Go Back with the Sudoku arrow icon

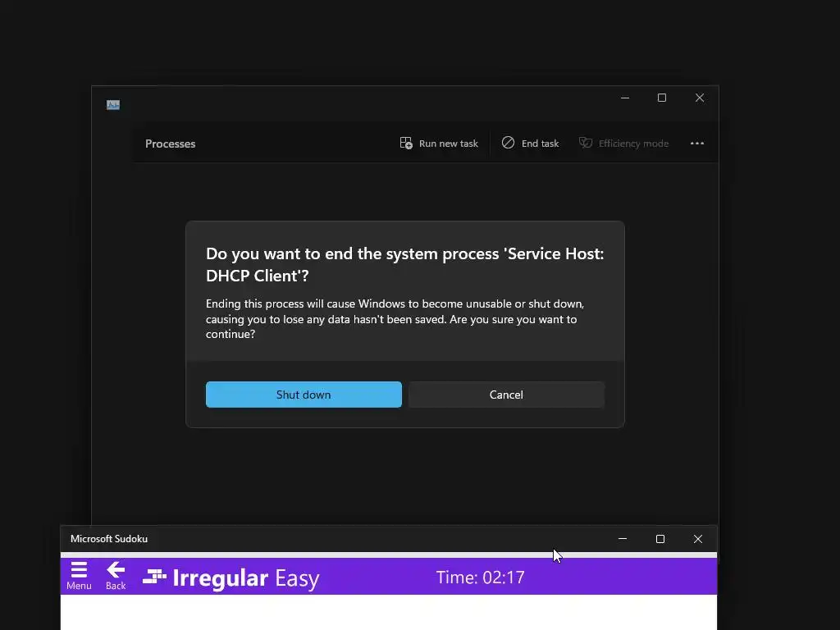(116, 576)
